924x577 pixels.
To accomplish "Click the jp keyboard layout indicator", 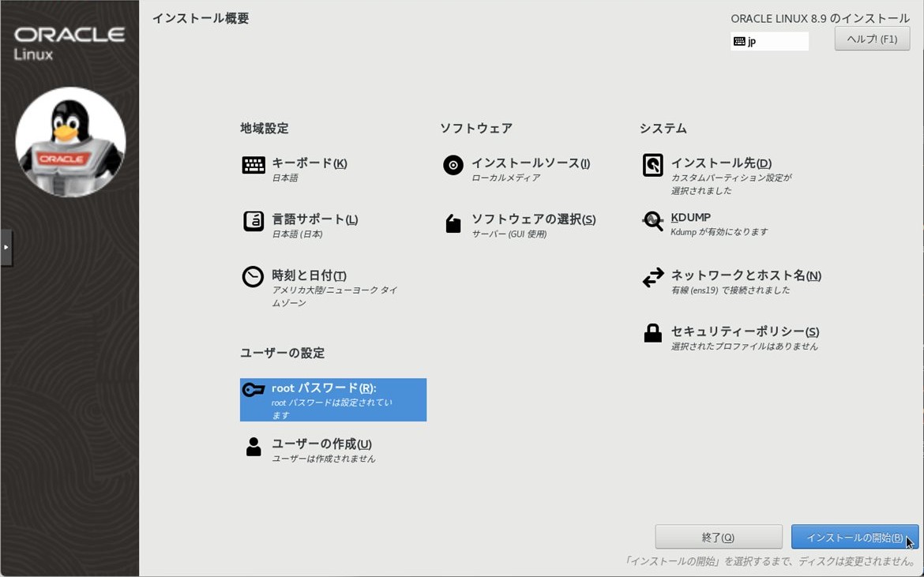I will click(x=770, y=41).
